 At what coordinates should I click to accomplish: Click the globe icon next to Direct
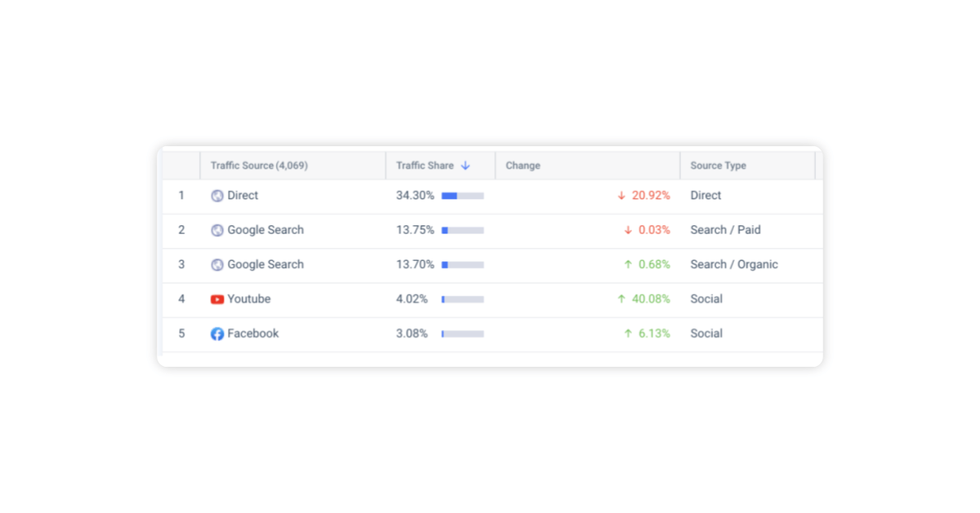tap(217, 195)
